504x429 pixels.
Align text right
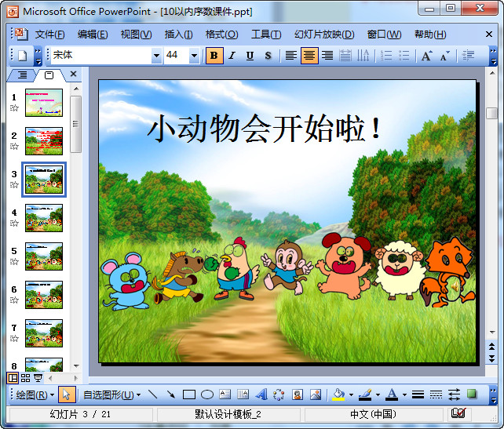click(x=327, y=56)
